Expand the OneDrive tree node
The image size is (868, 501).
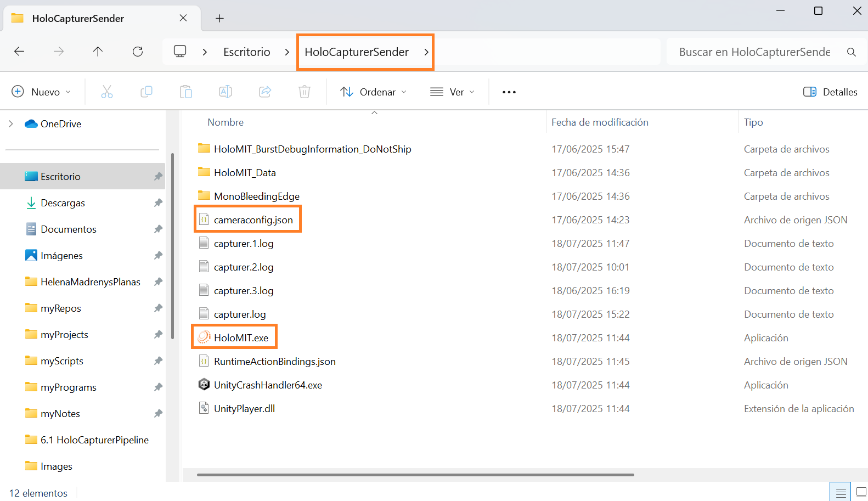click(11, 124)
